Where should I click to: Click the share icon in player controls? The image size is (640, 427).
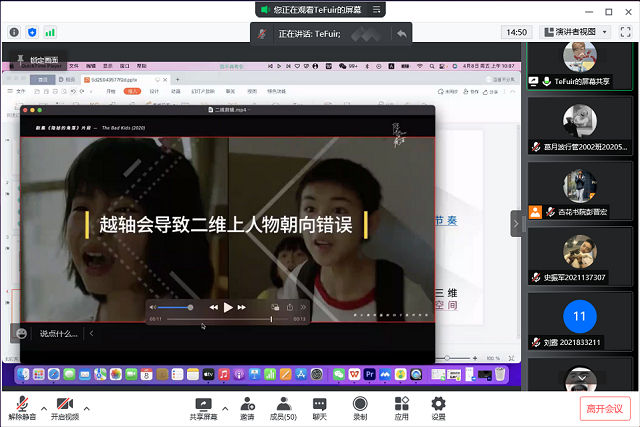290,307
